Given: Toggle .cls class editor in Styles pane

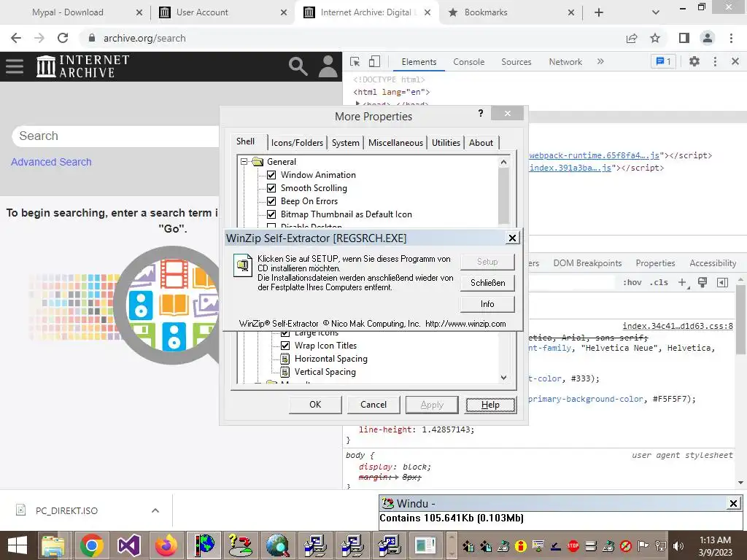Looking at the screenshot, I should (x=659, y=282).
